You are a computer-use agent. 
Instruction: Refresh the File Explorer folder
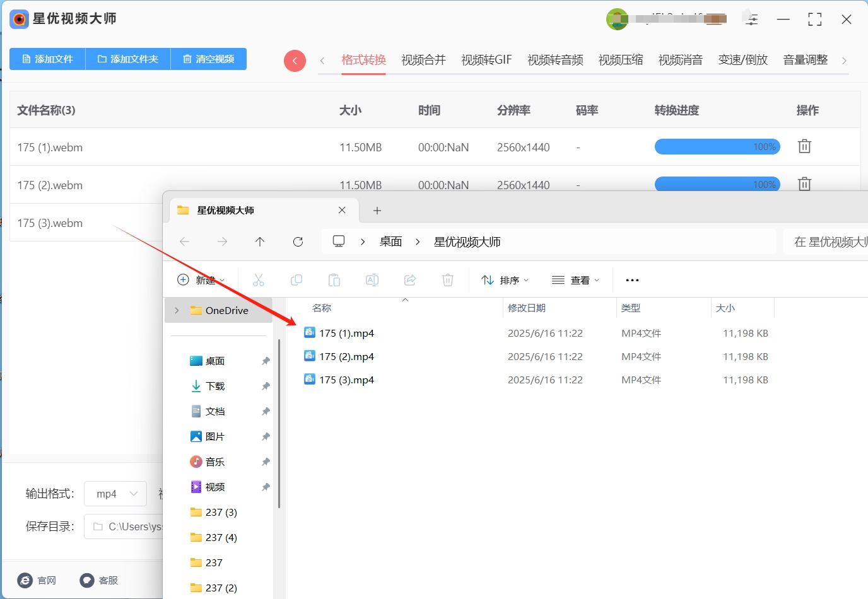tap(298, 241)
